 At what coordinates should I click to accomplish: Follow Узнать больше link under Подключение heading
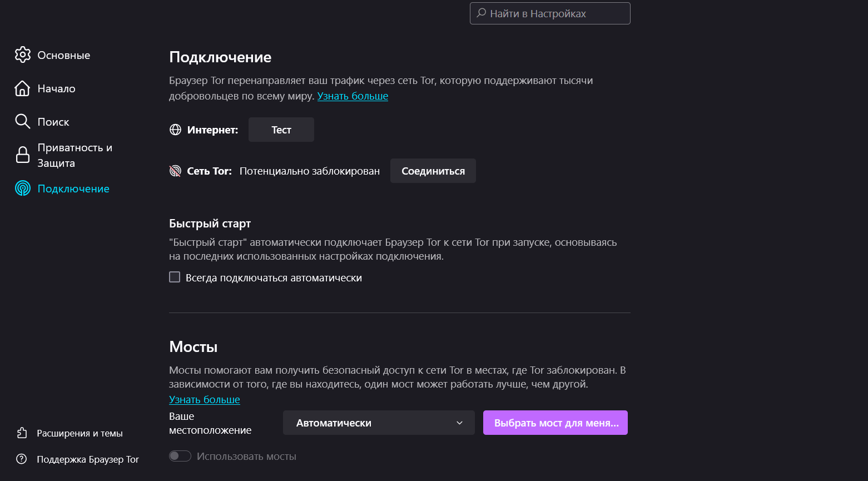click(353, 96)
